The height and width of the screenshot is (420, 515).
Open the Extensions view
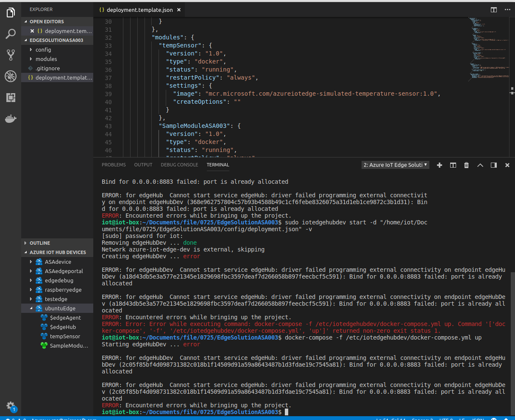point(11,98)
